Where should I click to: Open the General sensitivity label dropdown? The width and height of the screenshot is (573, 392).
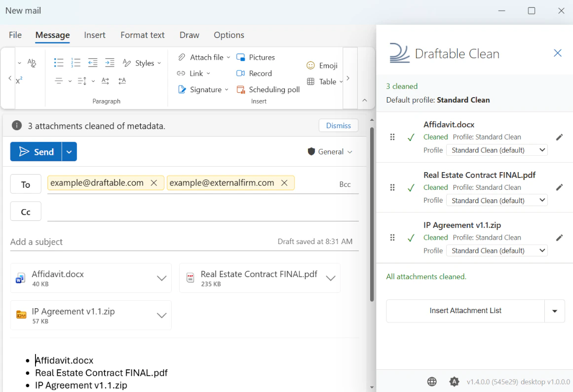[330, 151]
